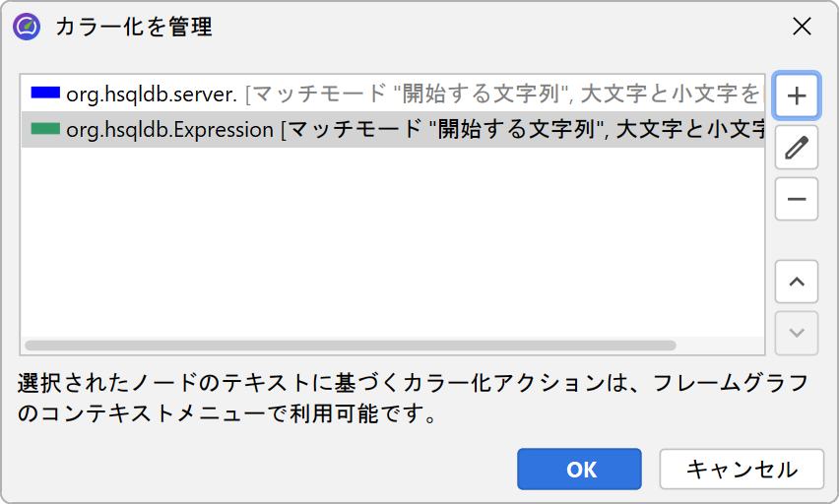Viewport: 839px width, 504px height.
Task: Click the カラー化を管理 title text
Action: click(134, 27)
